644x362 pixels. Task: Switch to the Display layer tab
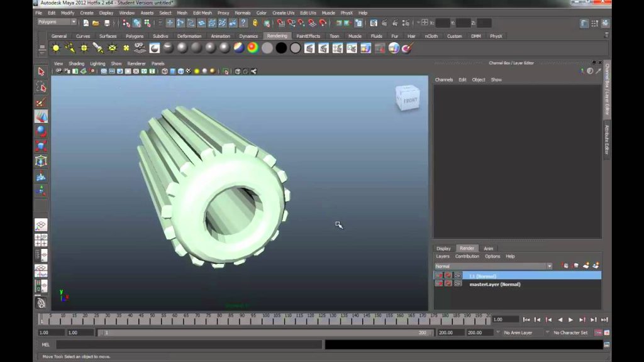443,248
